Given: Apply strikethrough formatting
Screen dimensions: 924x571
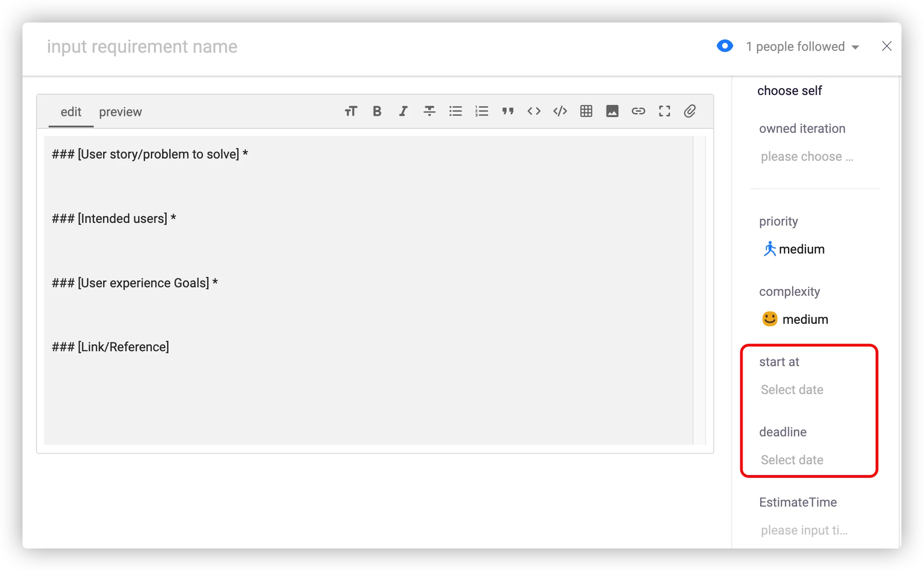Looking at the screenshot, I should pyautogui.click(x=429, y=111).
